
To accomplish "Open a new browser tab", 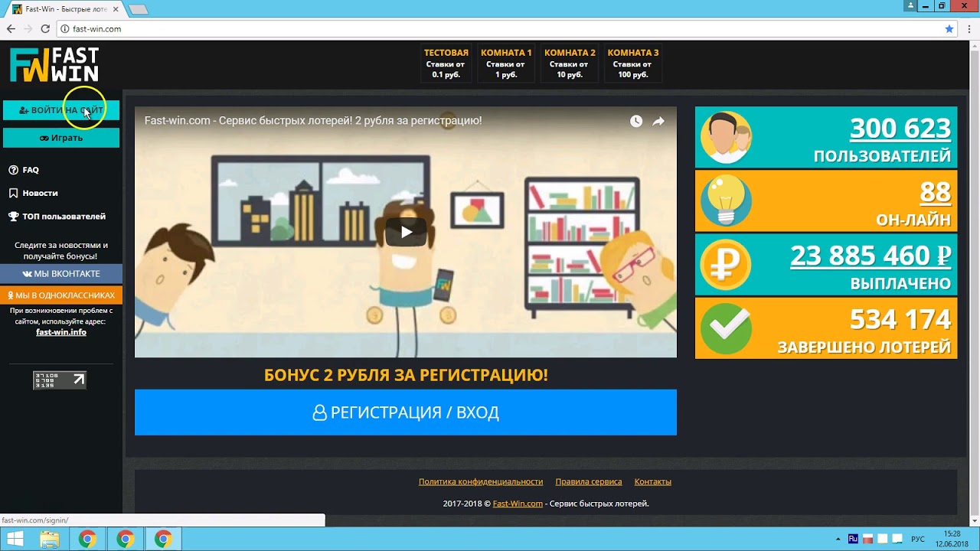I will pyautogui.click(x=138, y=10).
